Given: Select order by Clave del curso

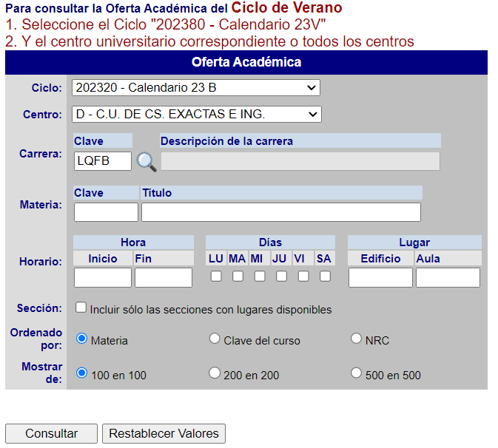Looking at the screenshot, I should pyautogui.click(x=215, y=339).
